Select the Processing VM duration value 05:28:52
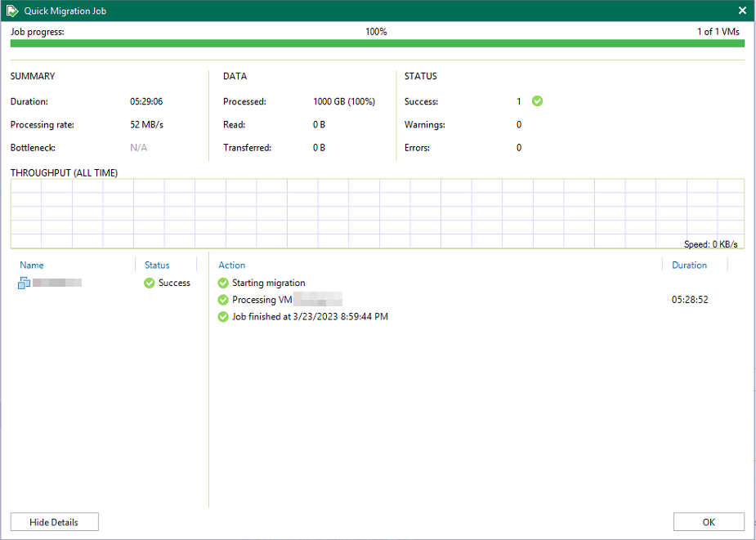The width and height of the screenshot is (756, 540). [690, 300]
